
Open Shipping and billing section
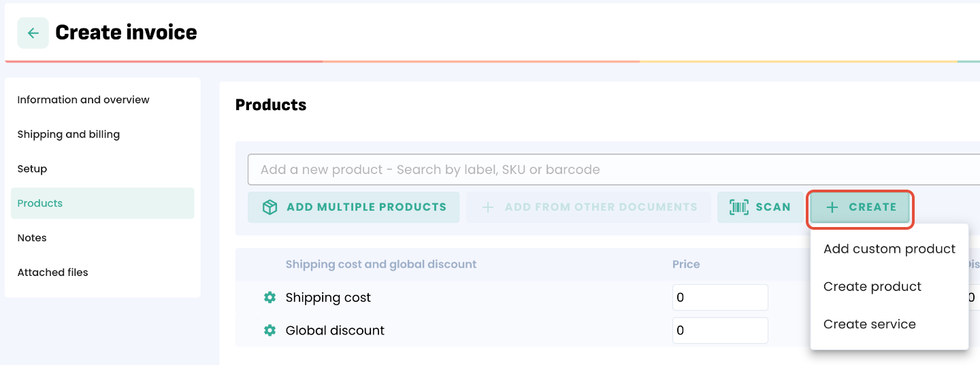point(68,135)
